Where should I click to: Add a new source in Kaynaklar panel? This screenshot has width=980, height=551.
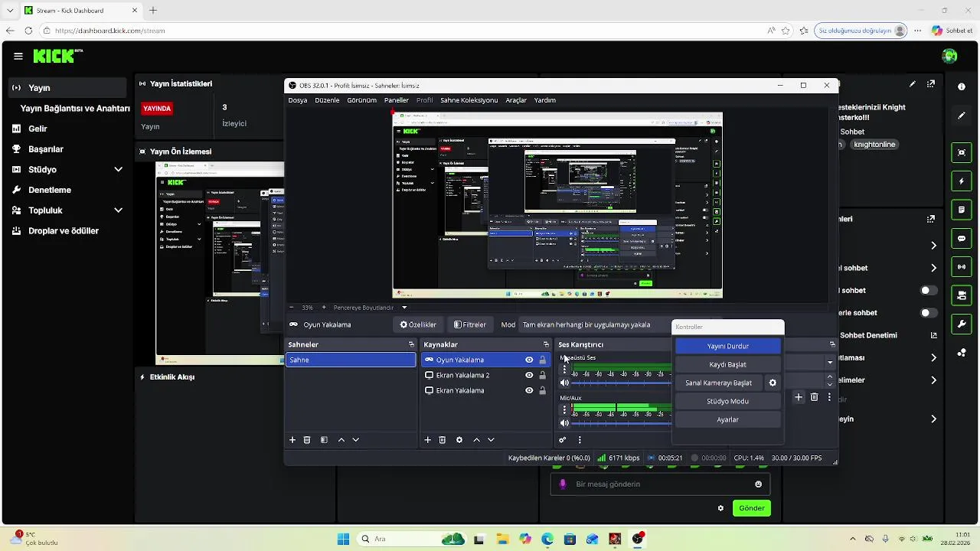[x=427, y=440]
